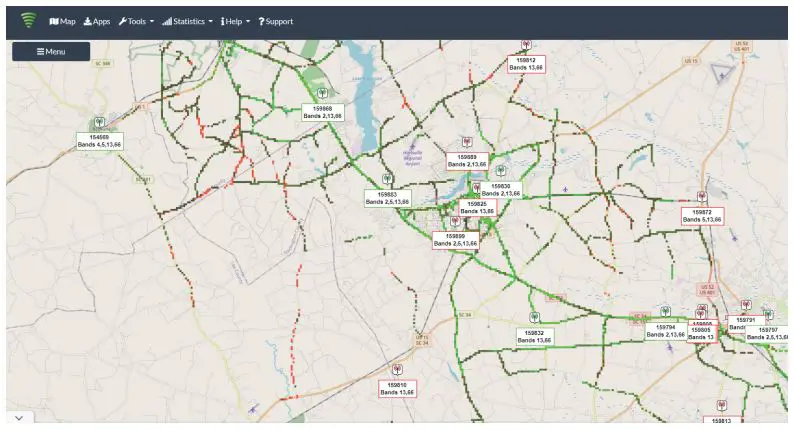Select the green tower icon for 159868
This screenshot has height=430, width=794.
(x=322, y=94)
